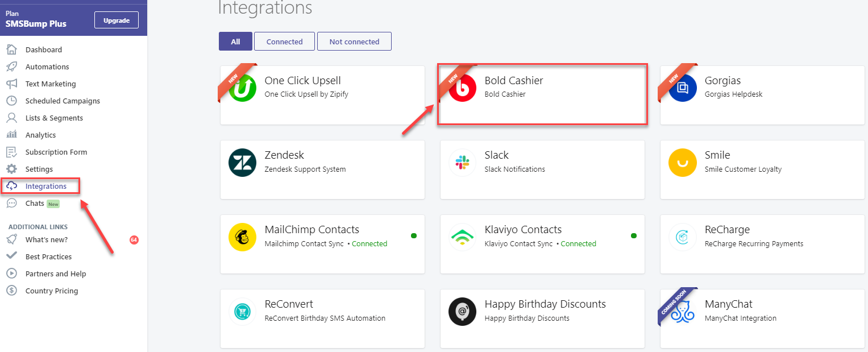Click the Smile yellow logo
868x352 pixels.
tap(683, 163)
